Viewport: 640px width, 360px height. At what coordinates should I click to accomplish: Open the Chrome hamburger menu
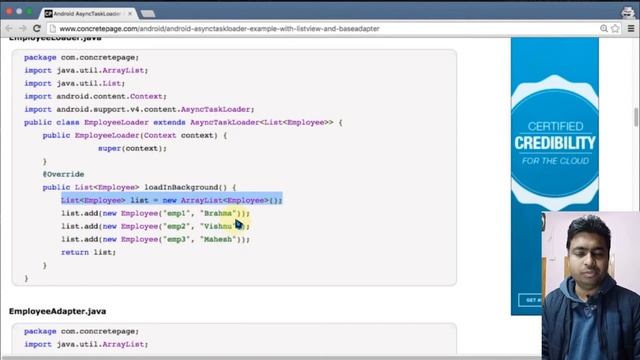[x=631, y=29]
